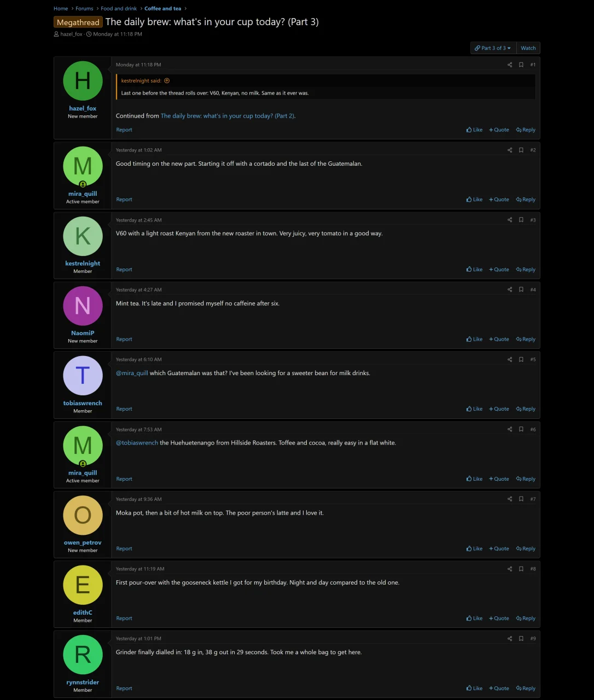Bookmark post #1 by hazel_fox
594x700 pixels.
point(521,65)
